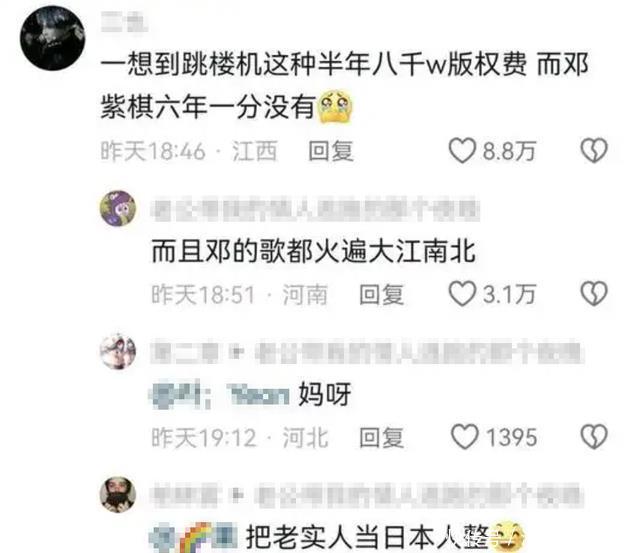Tap broken heart on the 河北 reply
This screenshot has height=553, width=640.
click(594, 437)
